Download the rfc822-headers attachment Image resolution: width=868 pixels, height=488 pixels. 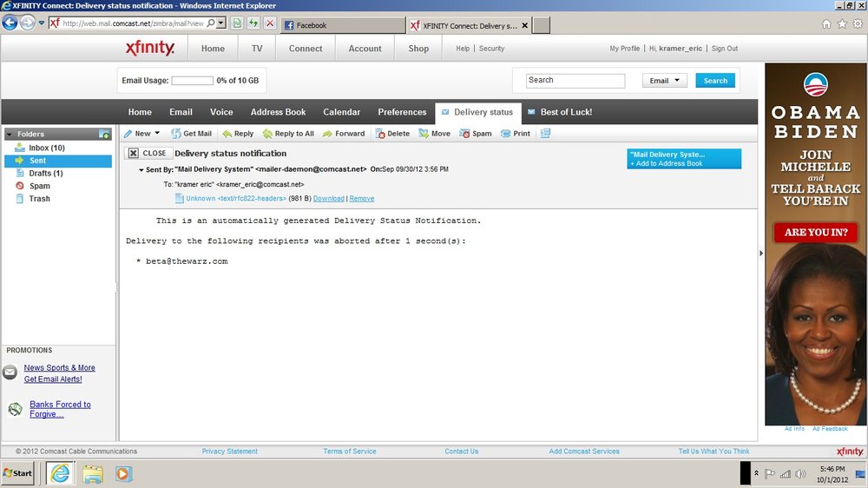point(329,198)
